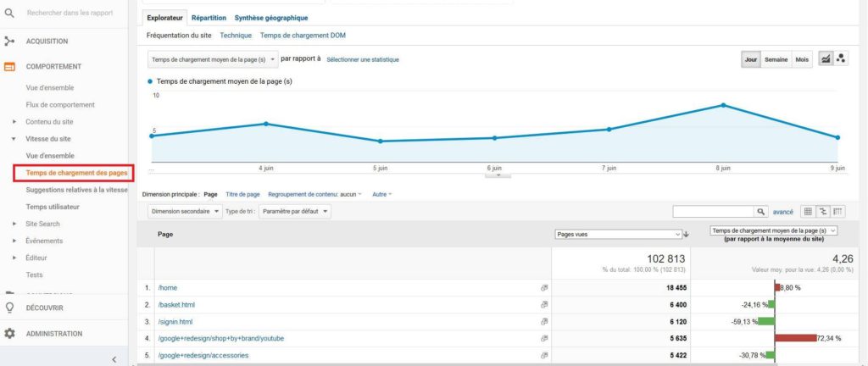
Task: Open the Paramètre par défaut sort type dropdown
Action: tap(294, 212)
